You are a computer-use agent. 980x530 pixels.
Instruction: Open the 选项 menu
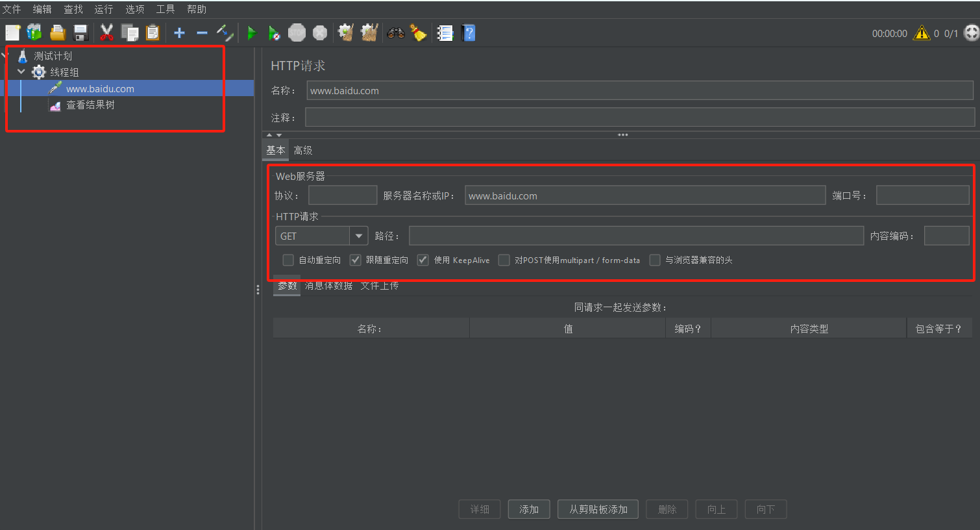[x=135, y=9]
